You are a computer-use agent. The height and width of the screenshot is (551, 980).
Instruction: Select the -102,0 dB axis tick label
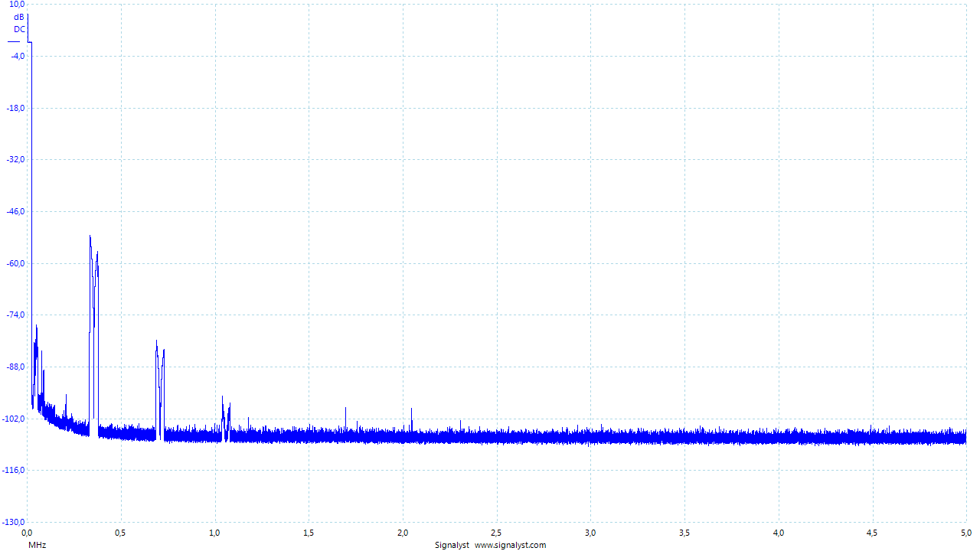tap(14, 419)
